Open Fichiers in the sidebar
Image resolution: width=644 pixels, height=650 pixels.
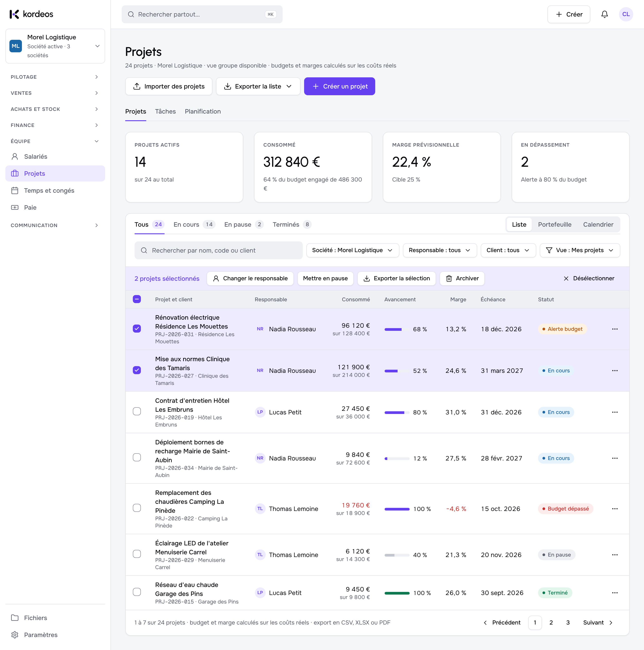pos(55,618)
